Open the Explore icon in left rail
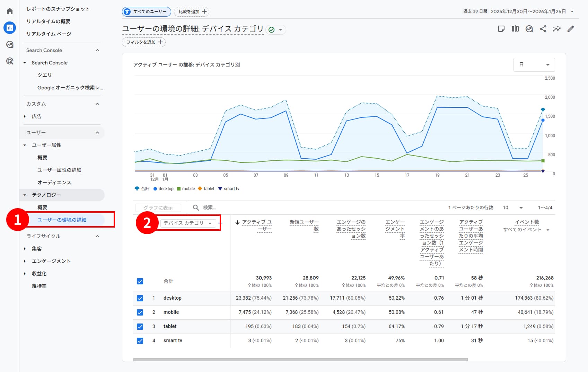 (x=10, y=44)
